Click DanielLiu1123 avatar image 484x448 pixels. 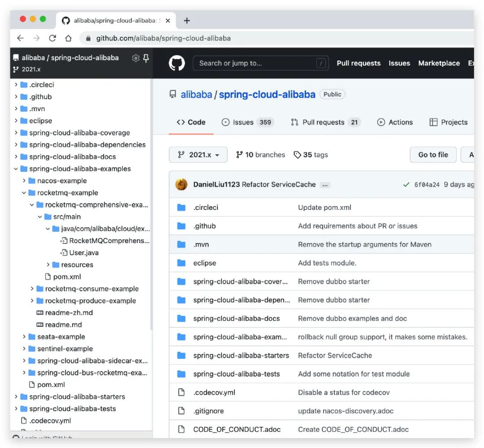click(x=181, y=184)
